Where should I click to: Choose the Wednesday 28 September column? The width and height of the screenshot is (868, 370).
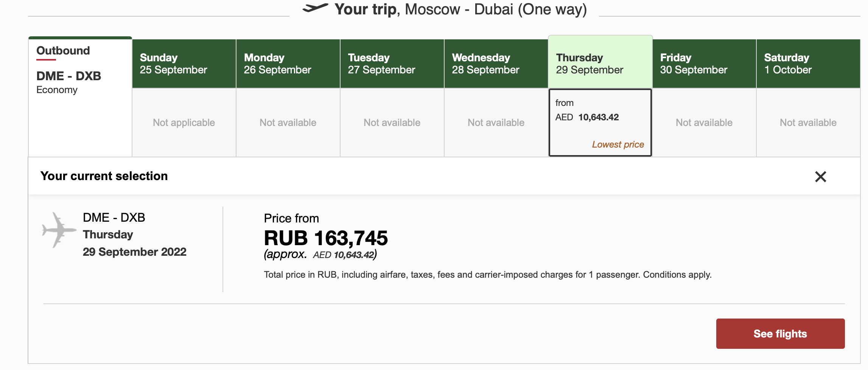[496, 64]
